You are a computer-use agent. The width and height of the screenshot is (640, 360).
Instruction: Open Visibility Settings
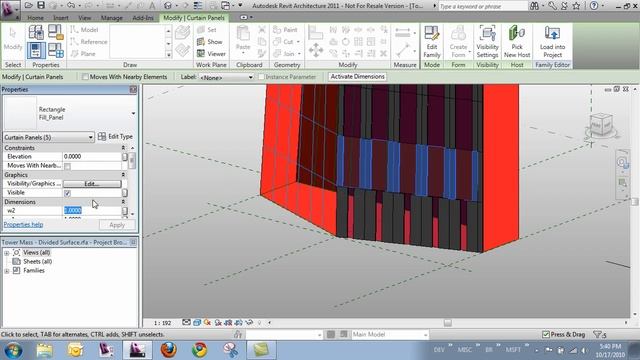click(x=487, y=42)
